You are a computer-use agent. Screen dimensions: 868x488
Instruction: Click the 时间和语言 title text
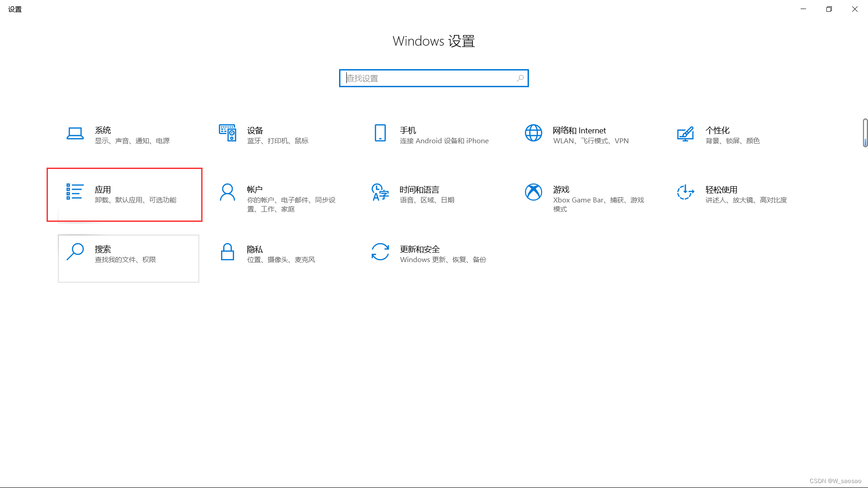pyautogui.click(x=419, y=190)
